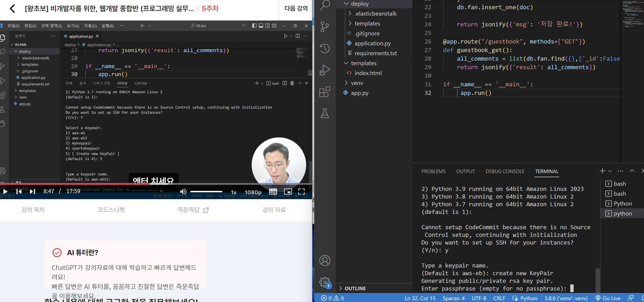Open 강의 자료 tab
Image resolution: width=644 pixels, height=302 pixels.
click(274, 210)
